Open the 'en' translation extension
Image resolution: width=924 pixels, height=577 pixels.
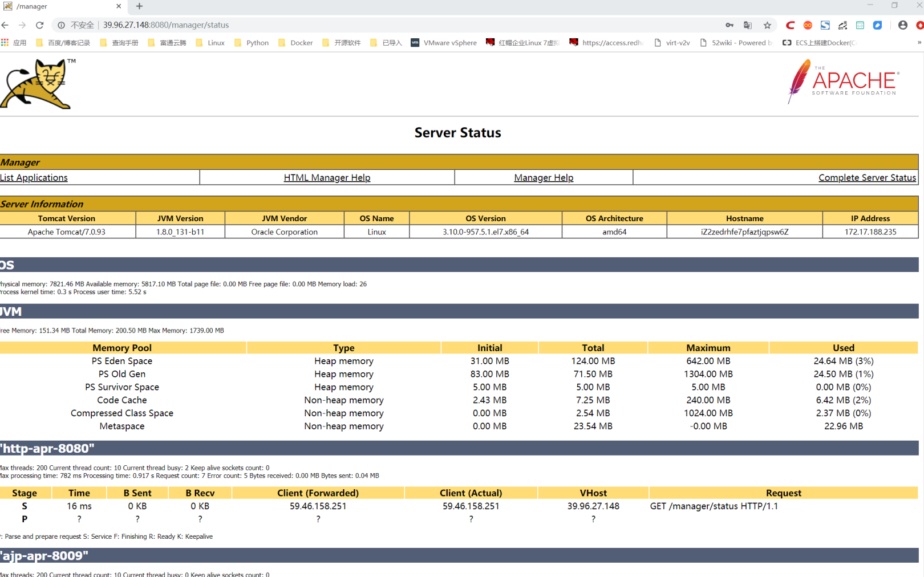(842, 25)
